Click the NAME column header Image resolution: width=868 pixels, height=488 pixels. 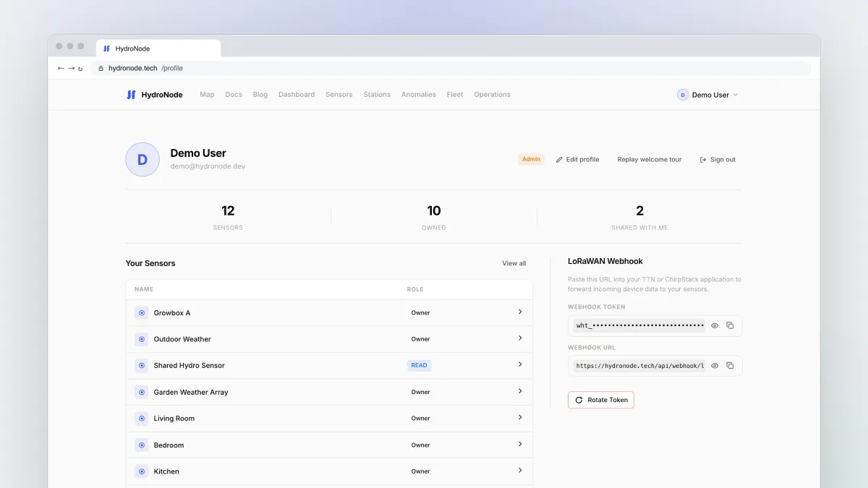[144, 289]
